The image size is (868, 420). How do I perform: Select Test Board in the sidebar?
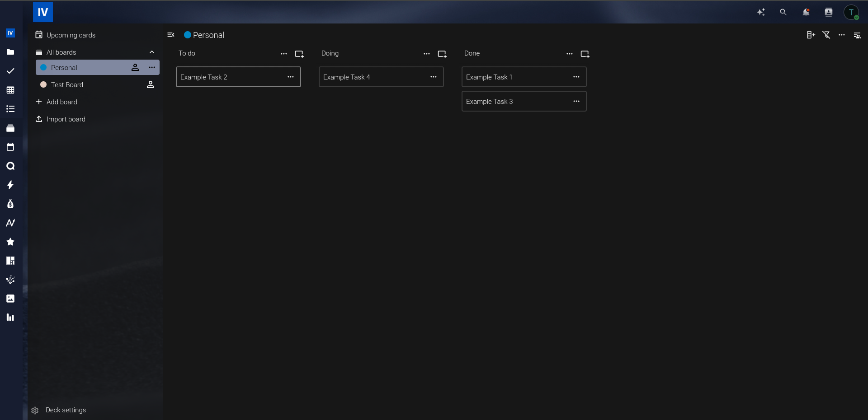(67, 85)
